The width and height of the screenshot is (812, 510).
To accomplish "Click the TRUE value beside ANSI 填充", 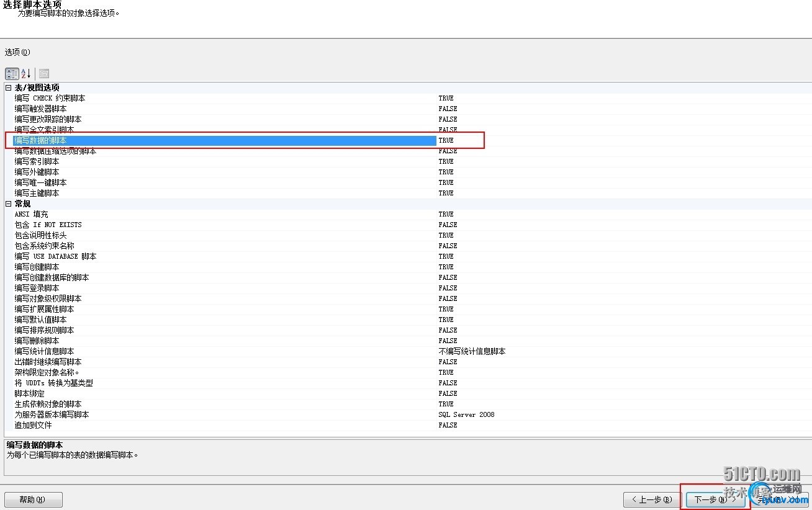I will click(x=446, y=214).
